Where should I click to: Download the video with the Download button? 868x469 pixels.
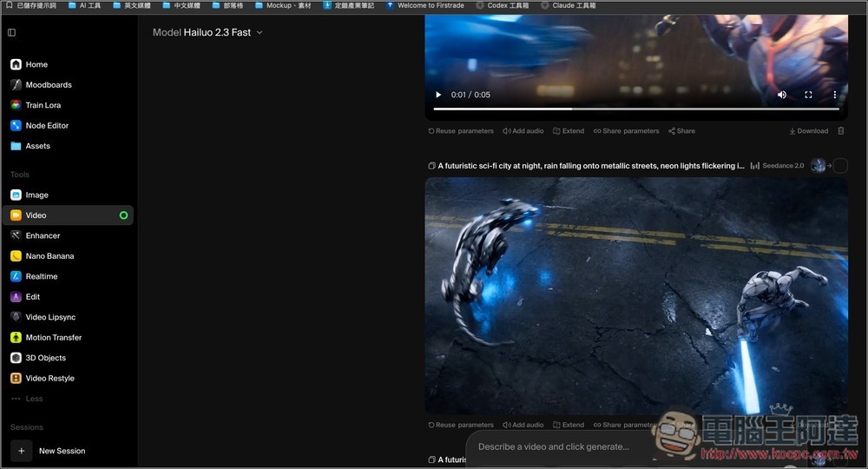click(x=809, y=131)
